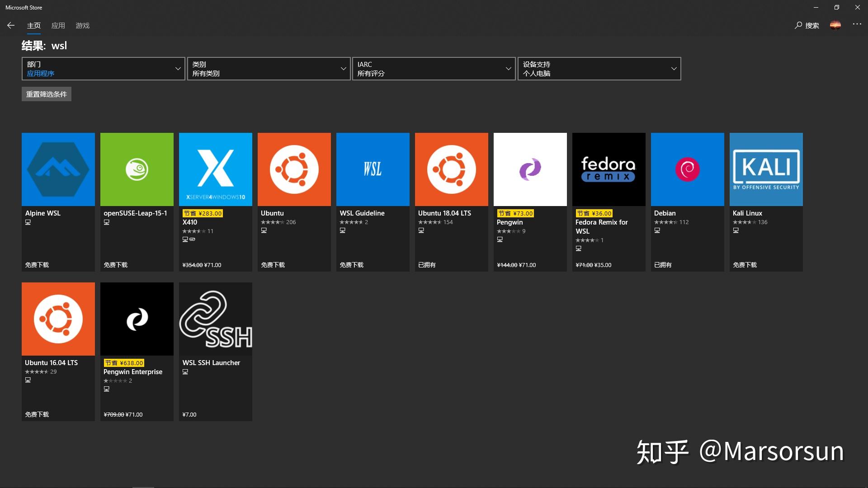Click the Kali Linux title text

tap(747, 213)
